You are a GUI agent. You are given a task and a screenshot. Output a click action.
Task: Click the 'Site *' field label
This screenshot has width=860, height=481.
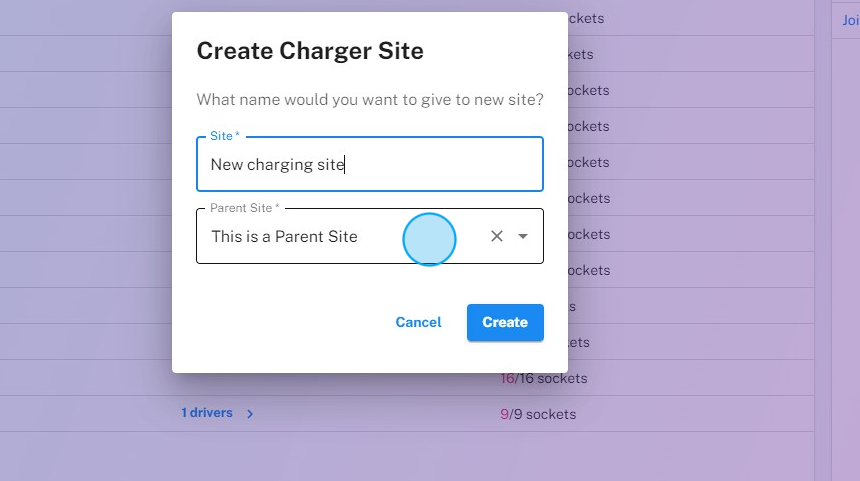click(x=225, y=136)
